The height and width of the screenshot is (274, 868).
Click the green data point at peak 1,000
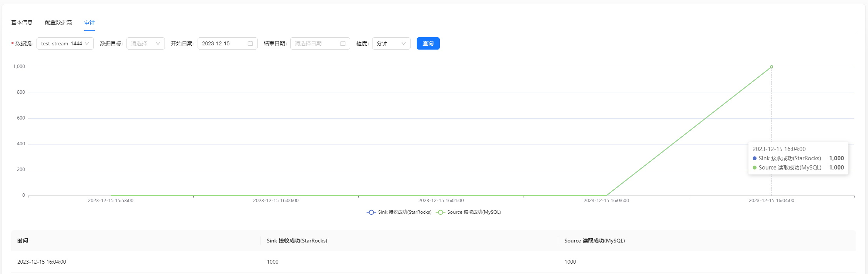tap(771, 67)
